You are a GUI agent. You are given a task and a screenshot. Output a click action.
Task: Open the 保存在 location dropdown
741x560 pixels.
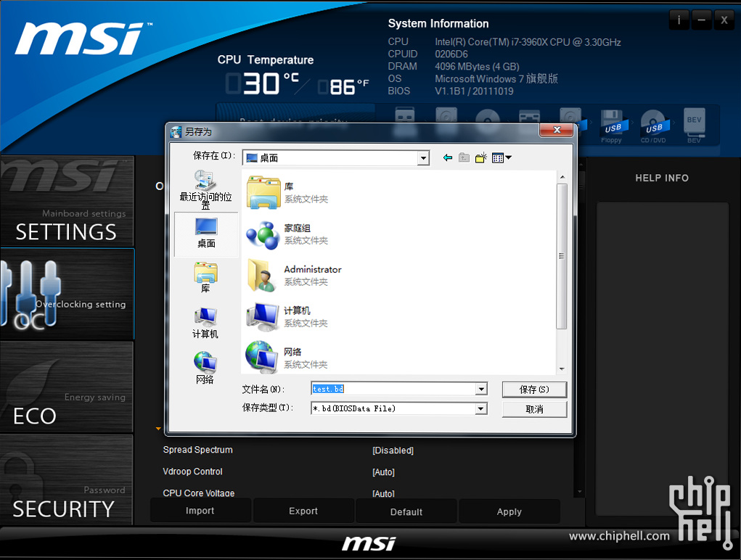(423, 157)
